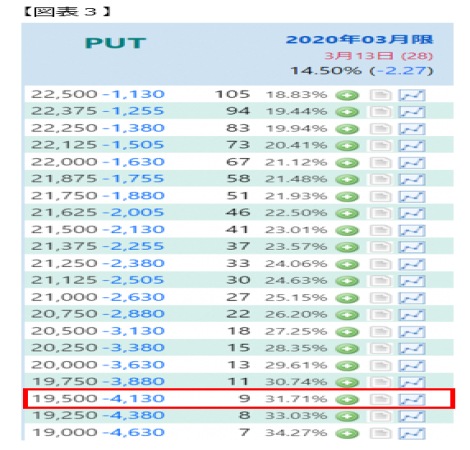Click document icon in 20,000 row
The width and height of the screenshot is (470, 450).
tap(380, 365)
